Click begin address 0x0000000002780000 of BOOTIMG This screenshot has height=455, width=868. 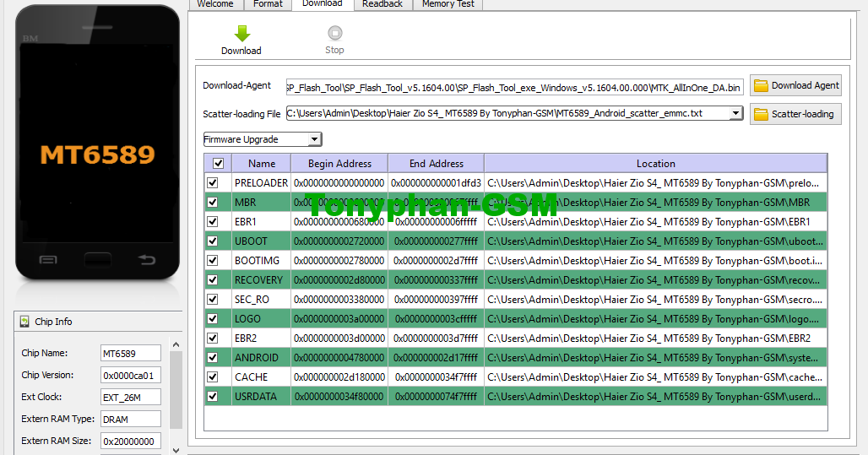click(339, 260)
